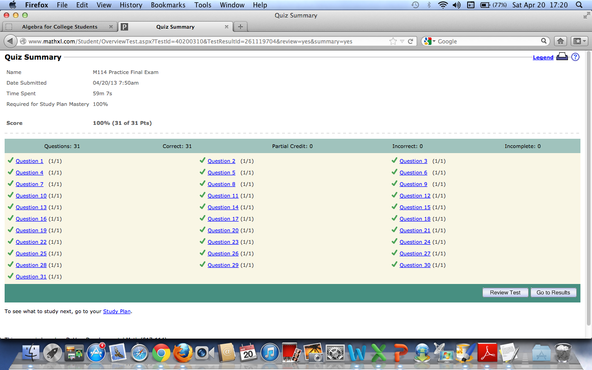This screenshot has width=592, height=370.
Task: Click the volume icon in menu bar
Action: tap(456, 5)
